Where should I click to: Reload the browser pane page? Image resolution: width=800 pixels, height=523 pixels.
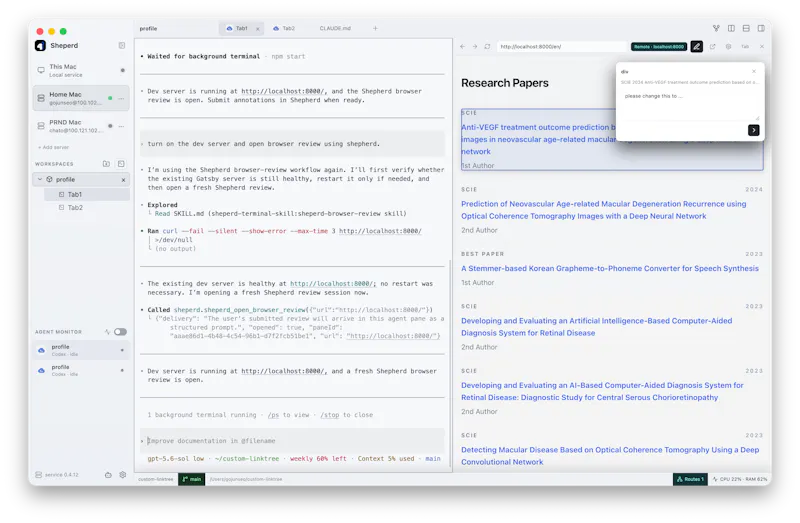pos(487,46)
